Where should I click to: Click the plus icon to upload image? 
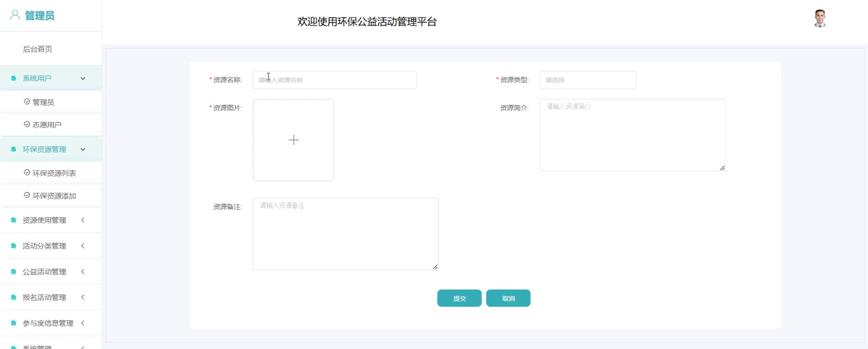click(x=293, y=140)
